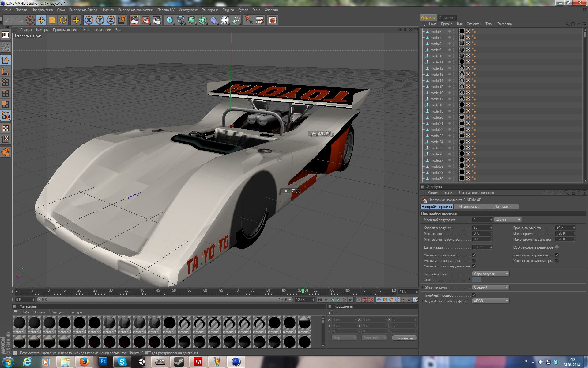Click stepper arrows of 'Кадров в секунду'
This screenshot has width=588, height=368.
491,228
